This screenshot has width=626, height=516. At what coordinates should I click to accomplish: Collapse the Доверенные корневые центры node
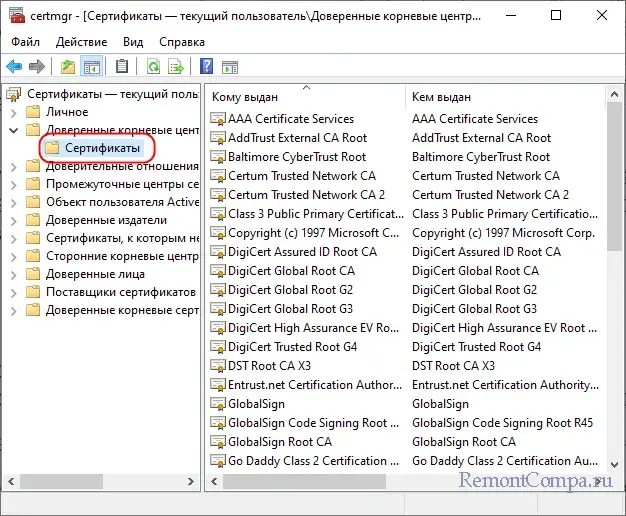14,130
